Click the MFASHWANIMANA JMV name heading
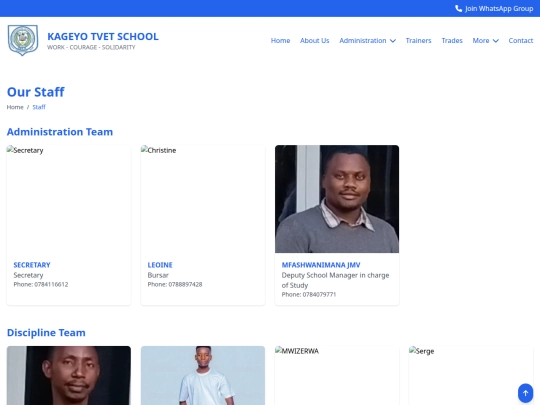The width and height of the screenshot is (540, 405). click(321, 265)
